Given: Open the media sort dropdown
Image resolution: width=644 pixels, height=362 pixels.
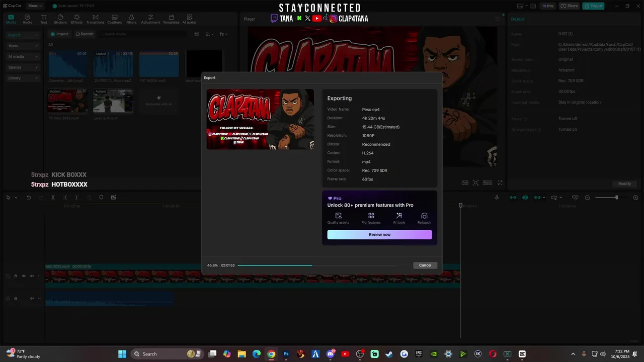Looking at the screenshot, I should [x=210, y=34].
